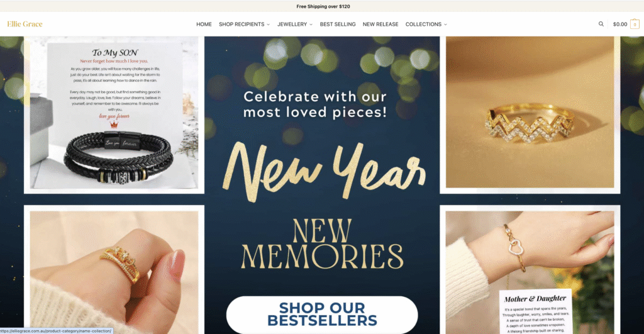
Task: Select the Jewellery menu label
Action: coord(292,25)
